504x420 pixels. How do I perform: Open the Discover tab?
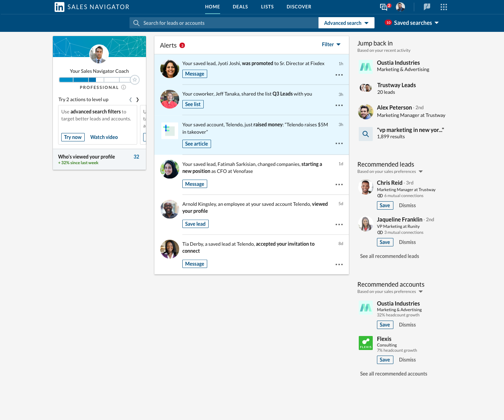point(299,7)
